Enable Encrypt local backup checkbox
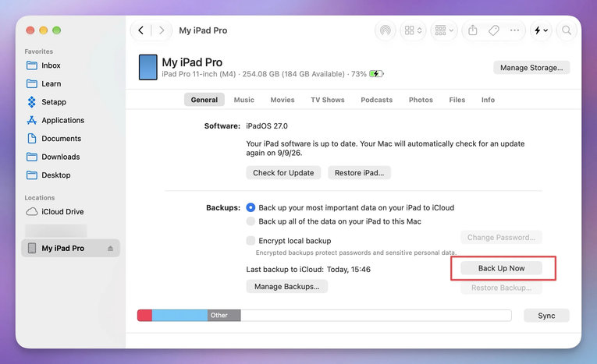Screen dimensions: 597x364 point(251,240)
